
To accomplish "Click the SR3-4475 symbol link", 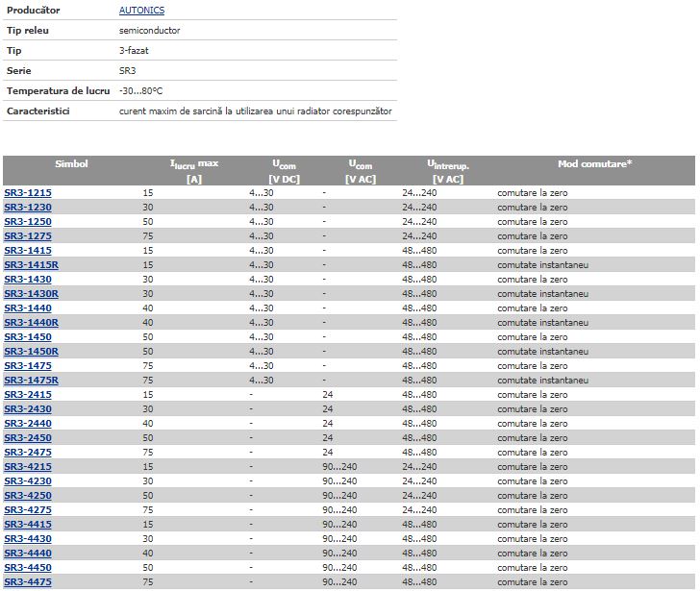I will (x=28, y=582).
